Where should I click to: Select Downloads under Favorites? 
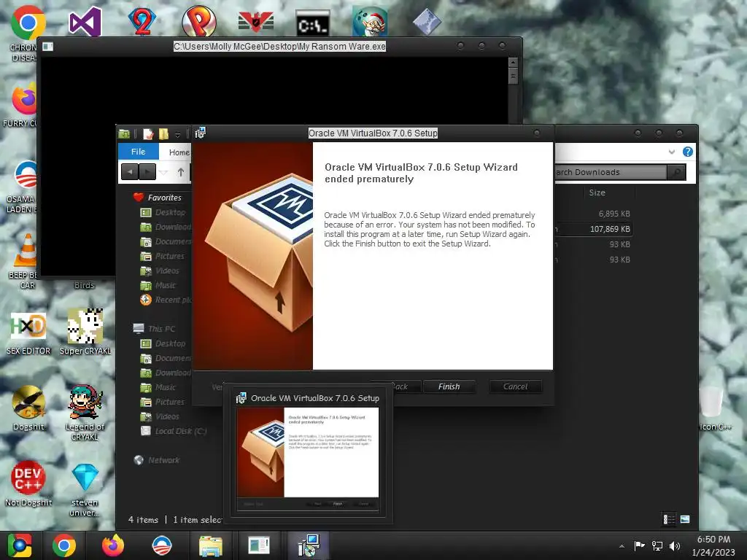pos(166,227)
